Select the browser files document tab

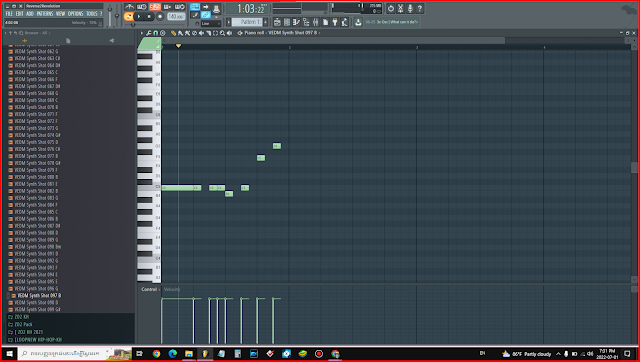pos(68,40)
